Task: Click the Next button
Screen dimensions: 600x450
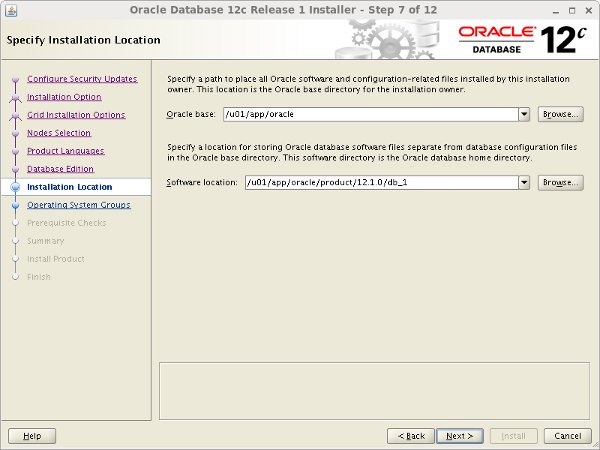Action: click(x=460, y=436)
